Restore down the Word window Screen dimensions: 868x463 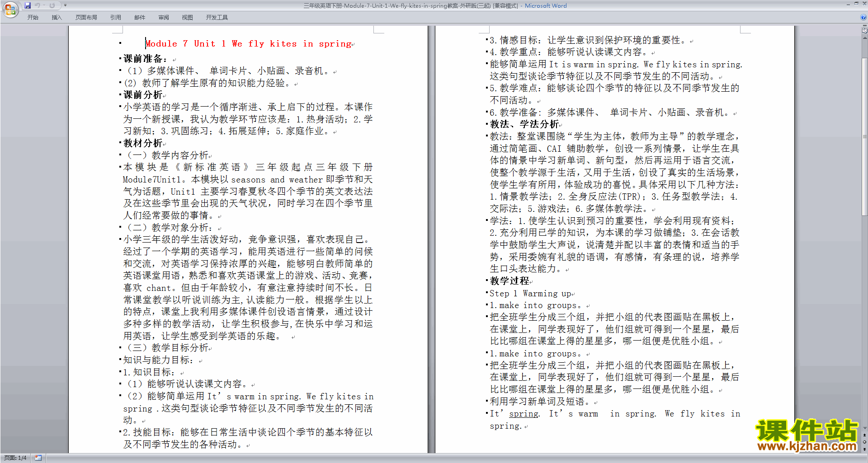point(856,4)
